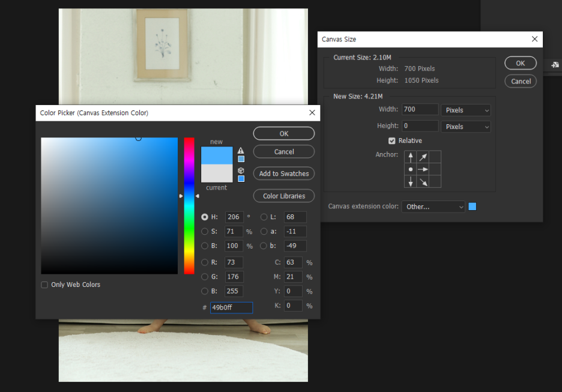562x392 pixels.
Task: Select the H hue radio button
Action: [x=205, y=217]
